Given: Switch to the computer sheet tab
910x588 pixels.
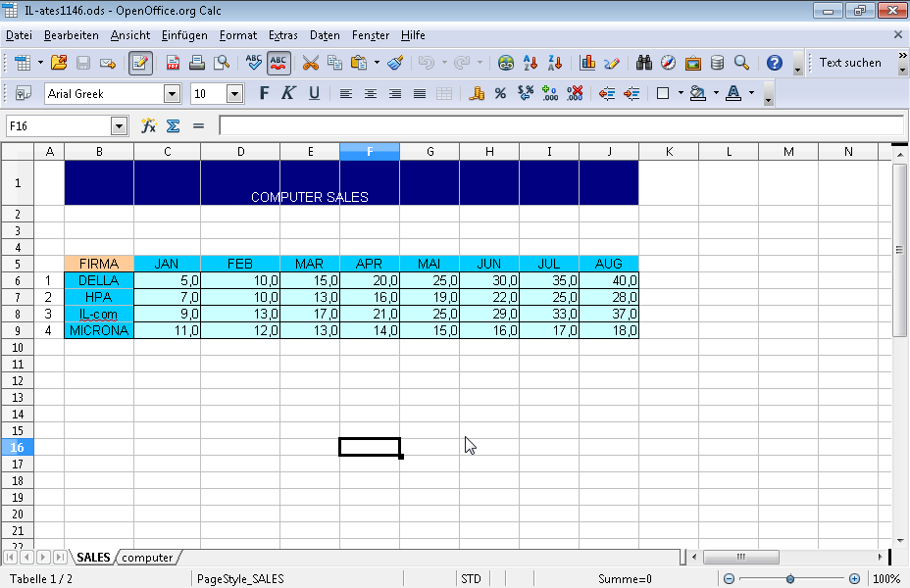Looking at the screenshot, I should (147, 558).
